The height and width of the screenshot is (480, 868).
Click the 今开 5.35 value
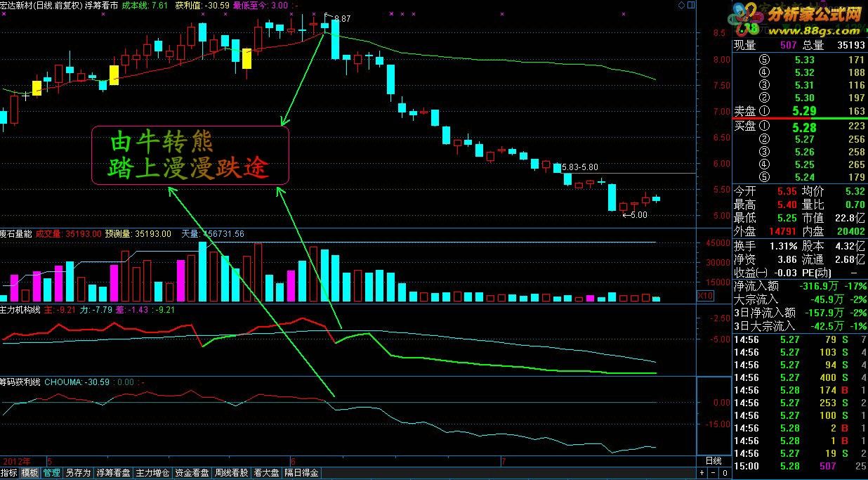click(x=786, y=191)
